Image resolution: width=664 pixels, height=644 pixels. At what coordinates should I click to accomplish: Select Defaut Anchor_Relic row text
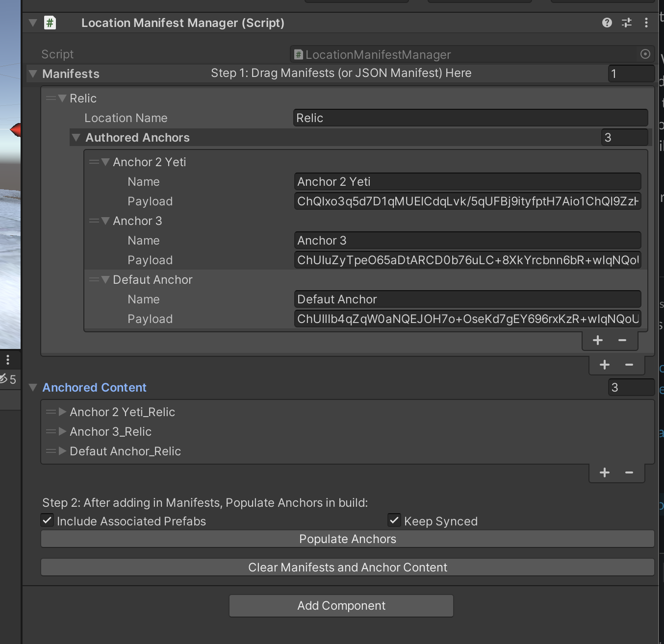[125, 451]
